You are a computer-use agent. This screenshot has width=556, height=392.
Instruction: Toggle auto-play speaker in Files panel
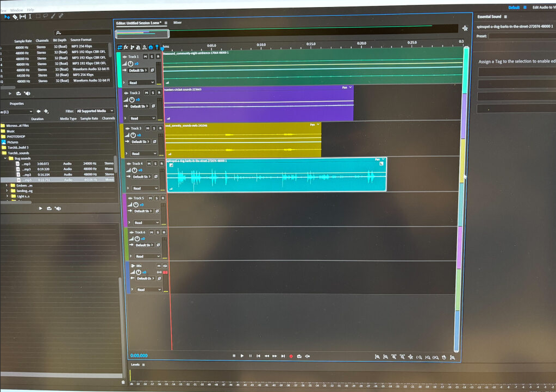pyautogui.click(x=27, y=94)
